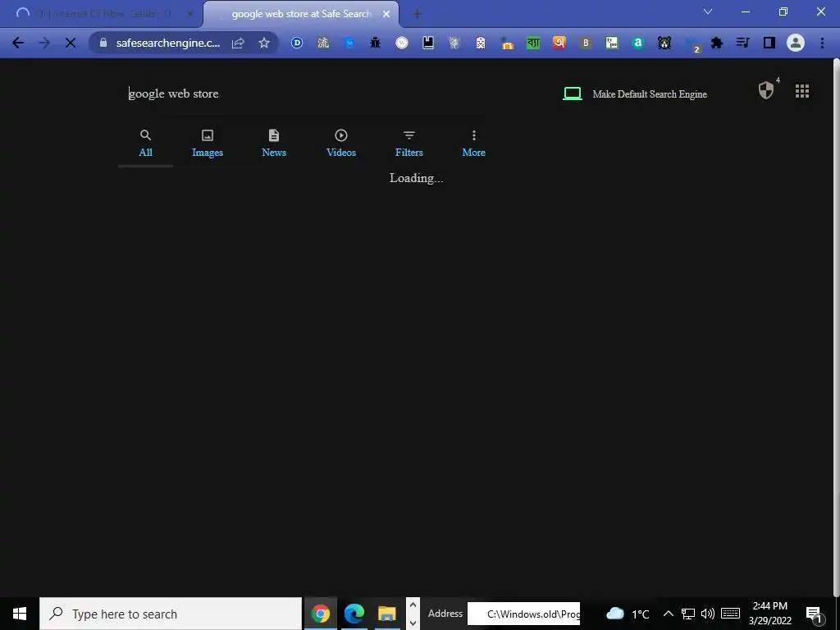
Task: Open the weather widget showing 1°C
Action: tap(628, 614)
